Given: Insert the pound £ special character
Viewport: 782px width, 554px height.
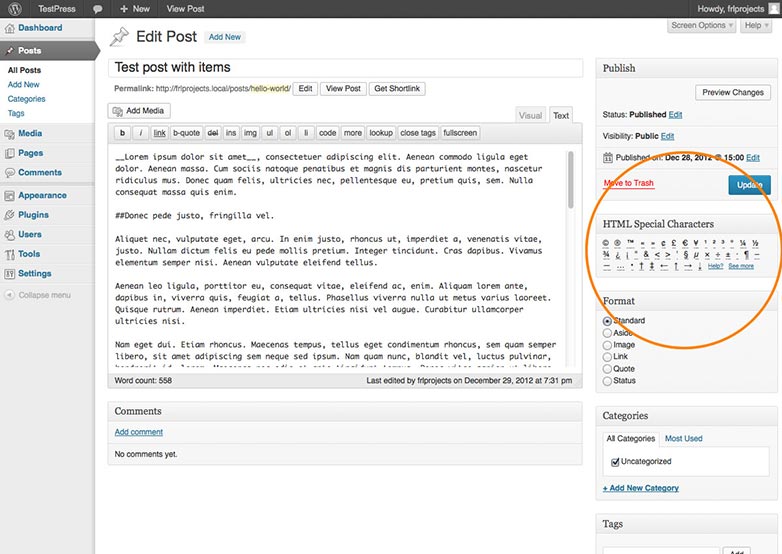Looking at the screenshot, I should click(674, 243).
